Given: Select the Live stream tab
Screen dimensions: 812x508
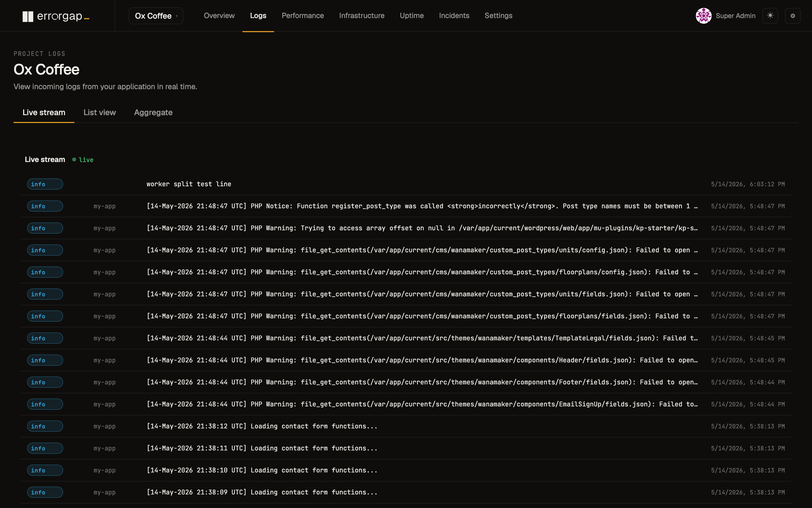Looking at the screenshot, I should (x=44, y=113).
